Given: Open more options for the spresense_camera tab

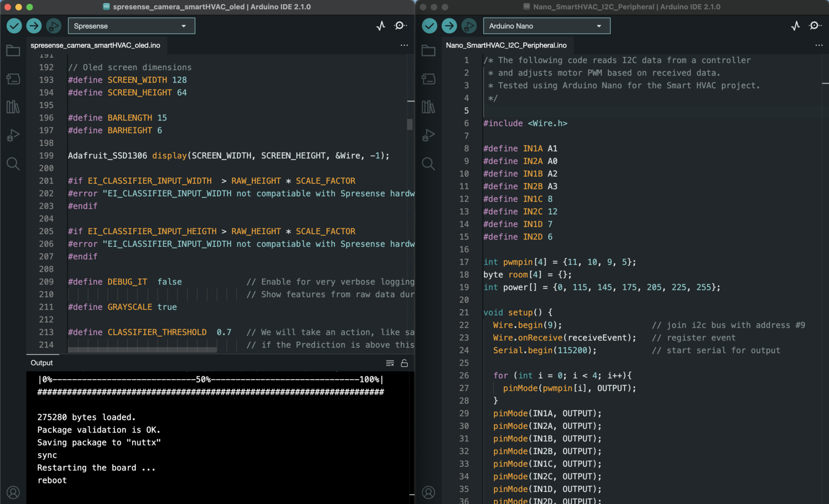Looking at the screenshot, I should click(x=404, y=46).
